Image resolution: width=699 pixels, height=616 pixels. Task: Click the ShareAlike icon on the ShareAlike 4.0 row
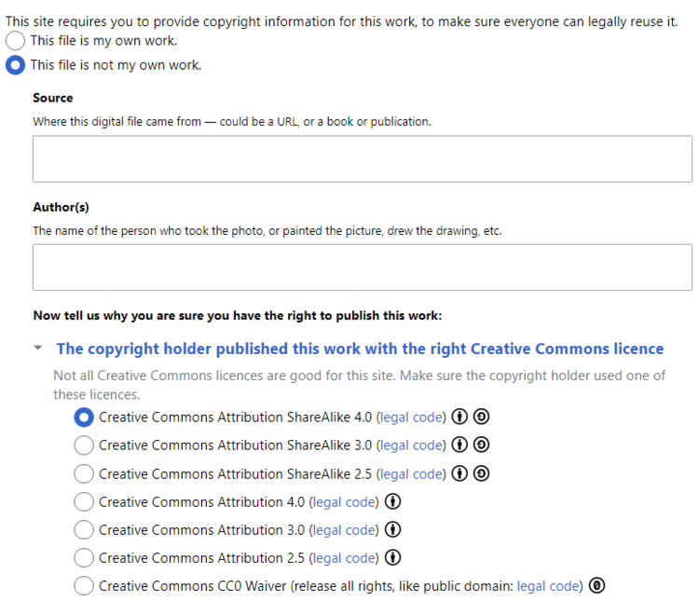point(481,417)
